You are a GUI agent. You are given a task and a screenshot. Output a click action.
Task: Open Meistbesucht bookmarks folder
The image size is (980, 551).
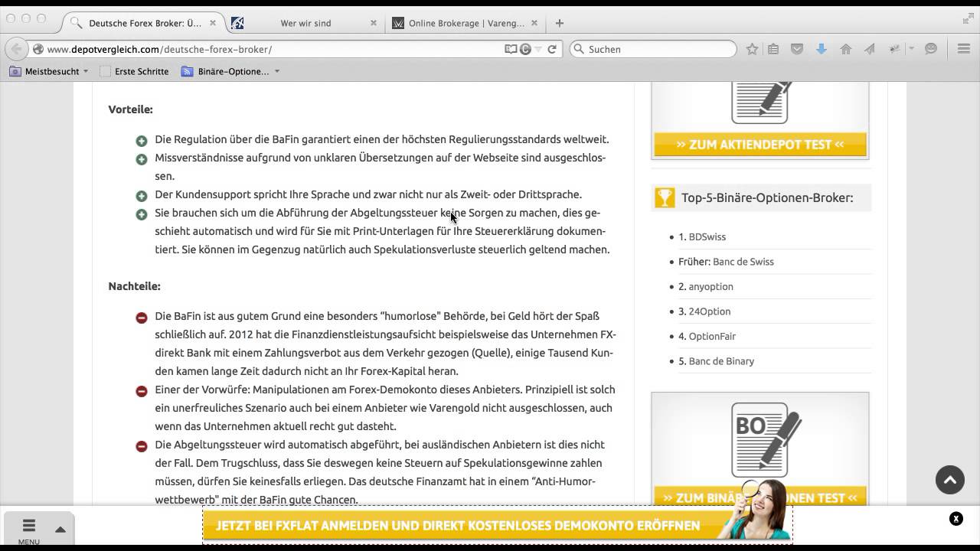click(x=49, y=71)
